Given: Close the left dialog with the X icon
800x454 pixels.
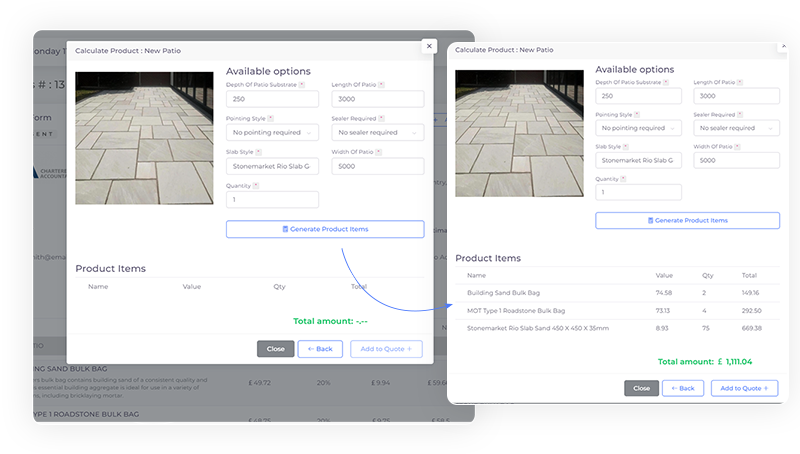Looking at the screenshot, I should tap(429, 46).
